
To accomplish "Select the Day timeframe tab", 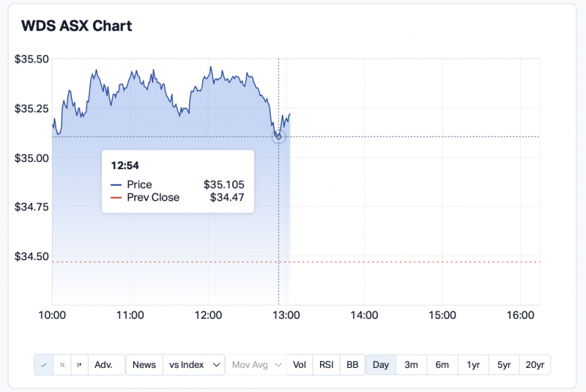I will point(381,365).
